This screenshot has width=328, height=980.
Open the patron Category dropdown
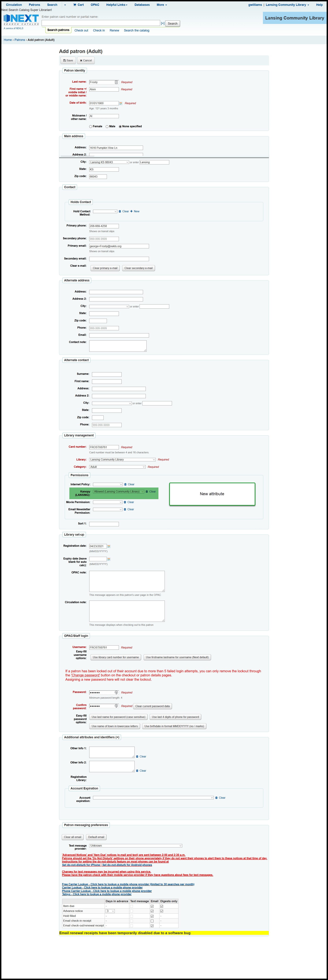tap(117, 467)
